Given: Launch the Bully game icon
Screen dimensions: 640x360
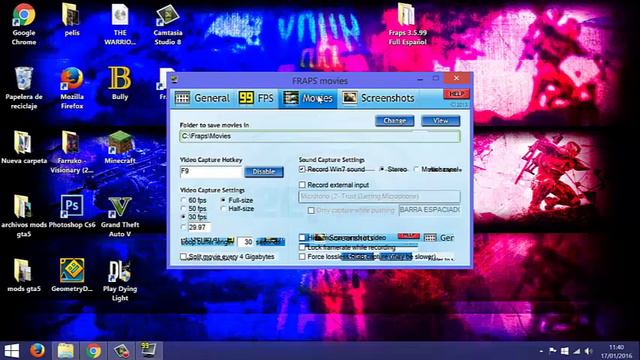Looking at the screenshot, I should click(x=120, y=83).
